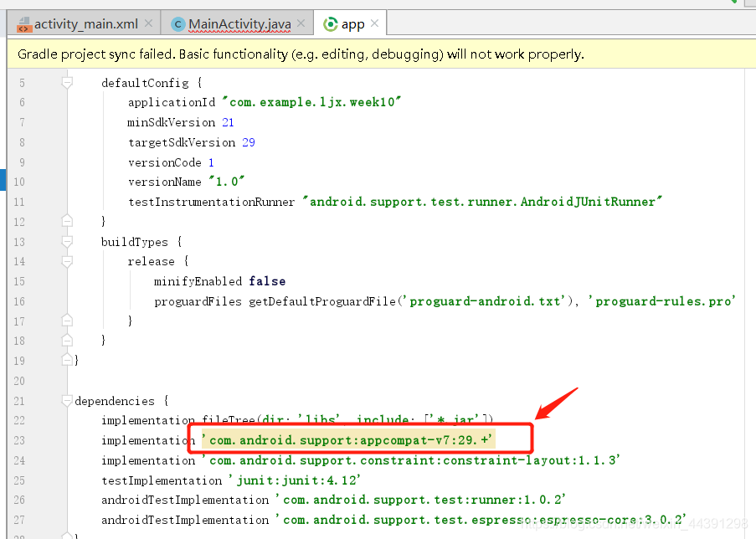The image size is (756, 539).
Task: Click the Gradle icon on the app tab
Action: pyautogui.click(x=329, y=23)
